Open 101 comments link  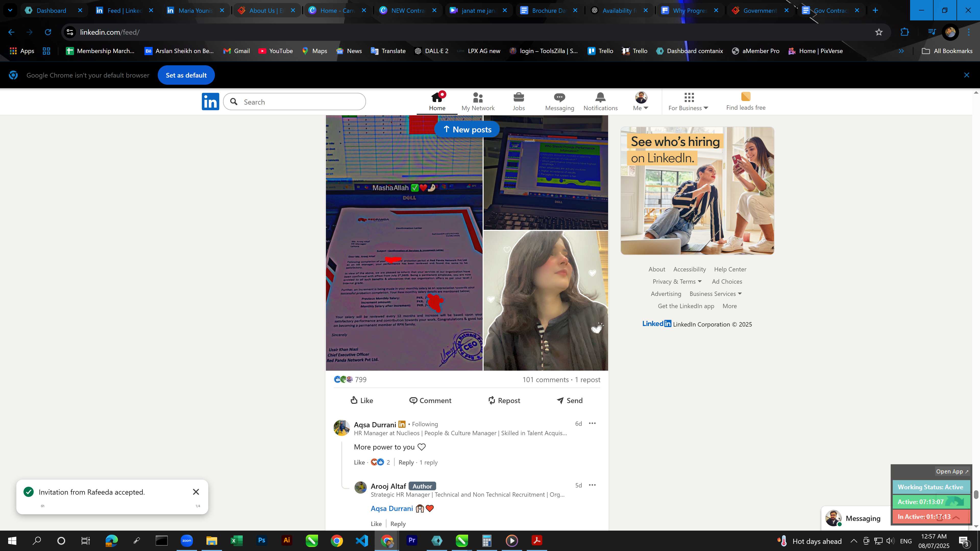pos(545,380)
